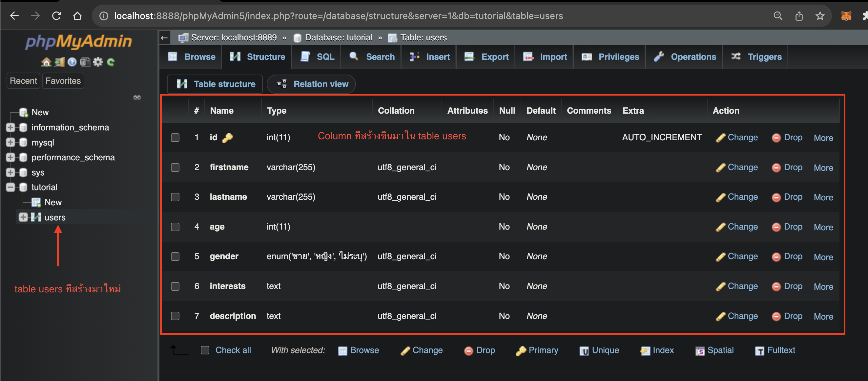Open More options for id column
This screenshot has height=381, width=868.
coord(823,138)
